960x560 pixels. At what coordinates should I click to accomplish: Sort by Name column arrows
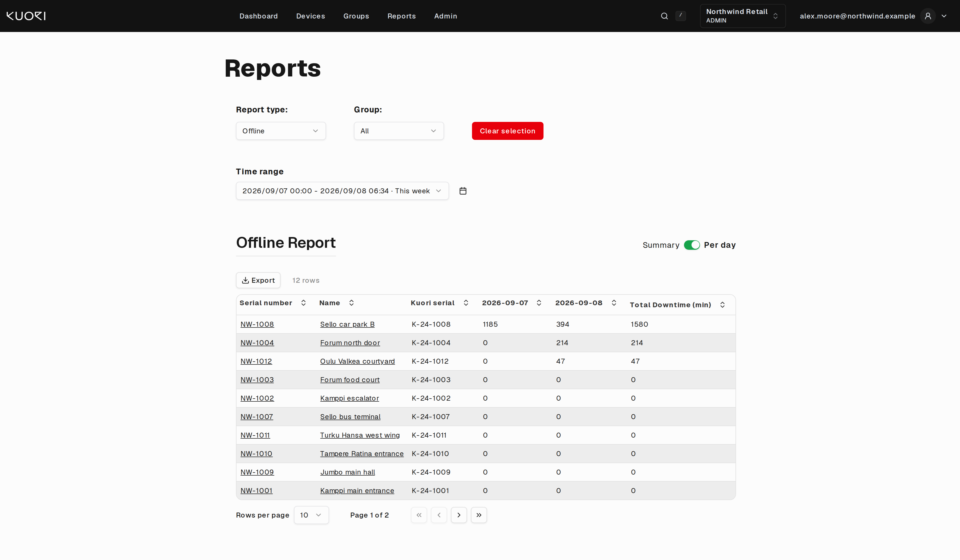point(351,303)
